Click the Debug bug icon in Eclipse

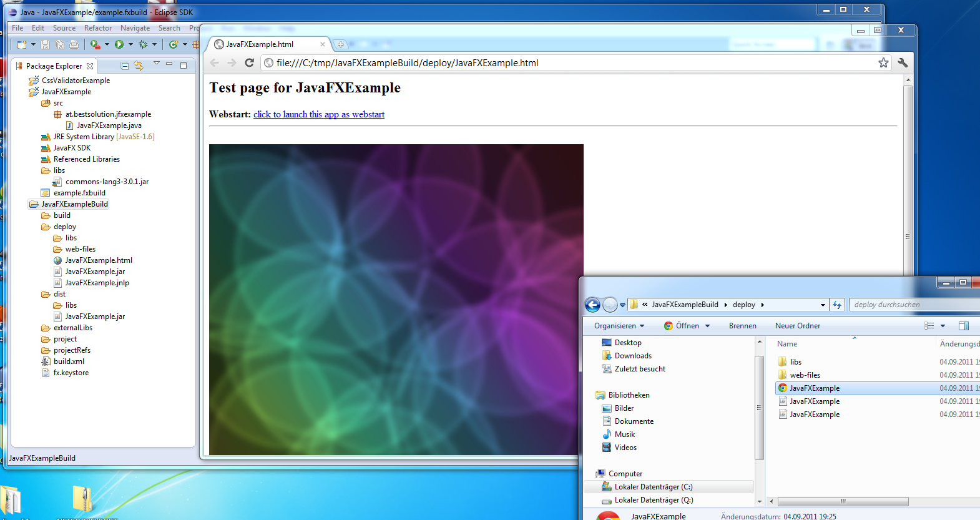[143, 44]
